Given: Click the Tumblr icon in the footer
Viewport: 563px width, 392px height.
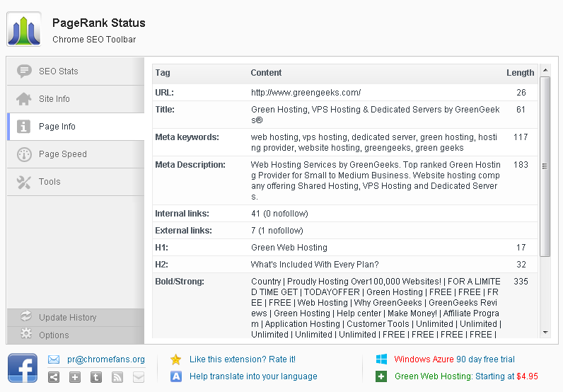Looking at the screenshot, I should point(96,377).
